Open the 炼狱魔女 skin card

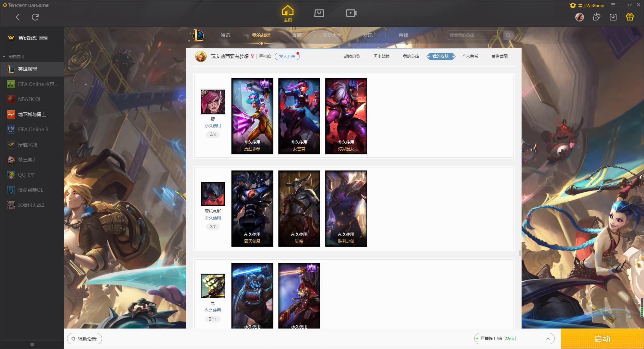[x=346, y=116]
